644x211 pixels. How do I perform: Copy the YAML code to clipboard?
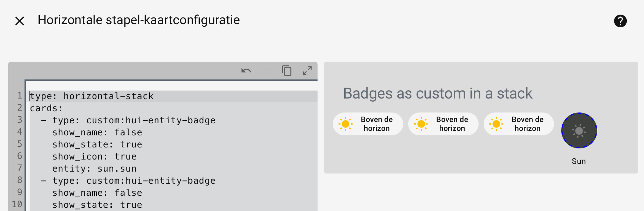(x=287, y=71)
